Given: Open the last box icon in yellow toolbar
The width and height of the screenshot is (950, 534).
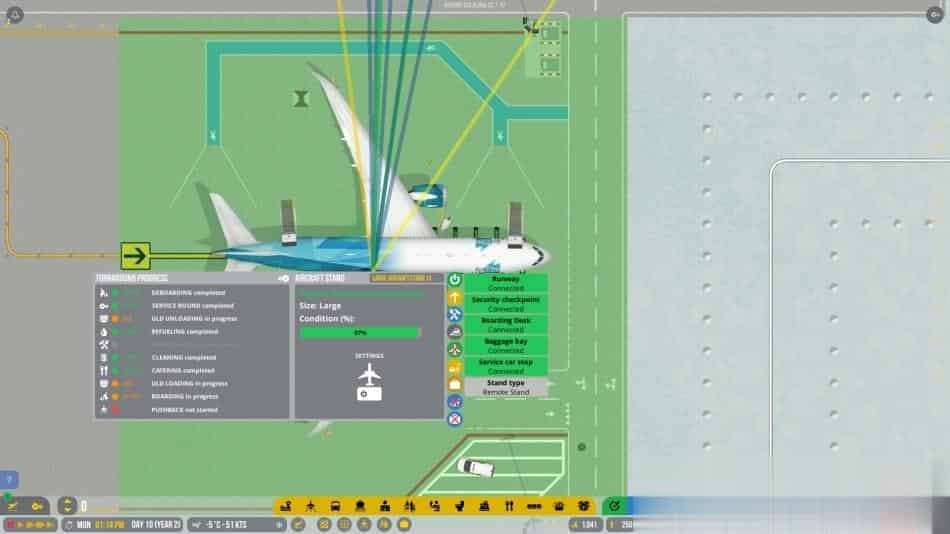Looking at the screenshot, I should click(583, 506).
